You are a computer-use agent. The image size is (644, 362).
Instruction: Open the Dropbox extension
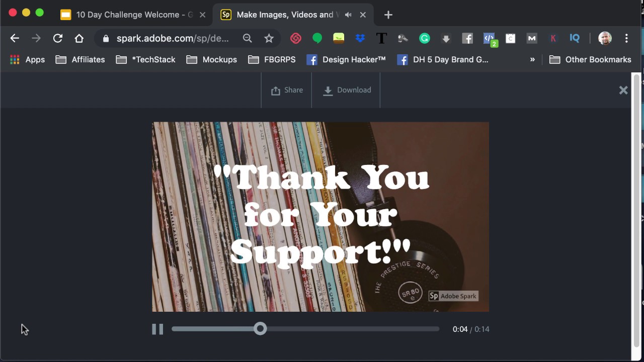pos(360,38)
